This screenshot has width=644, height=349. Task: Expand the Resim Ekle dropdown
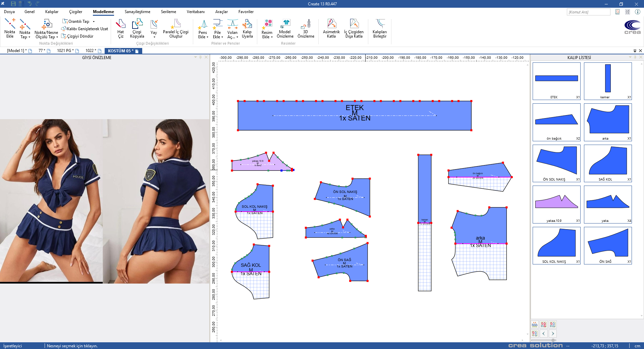tap(267, 37)
